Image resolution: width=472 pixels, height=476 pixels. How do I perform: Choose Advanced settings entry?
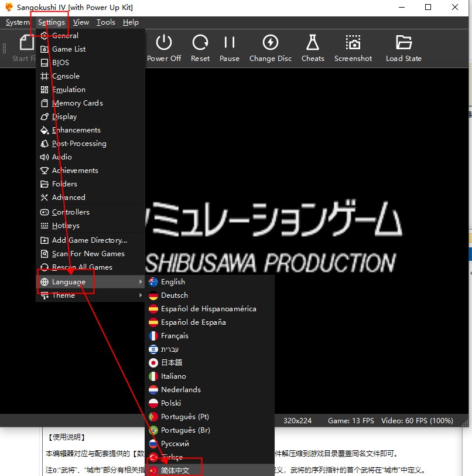point(90,197)
